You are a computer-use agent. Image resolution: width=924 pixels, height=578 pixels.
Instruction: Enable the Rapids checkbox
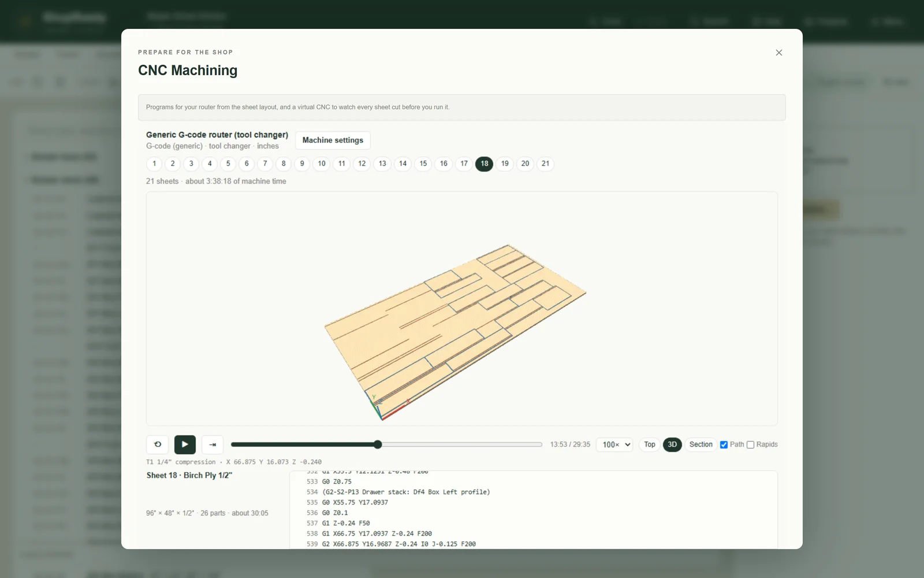point(751,444)
